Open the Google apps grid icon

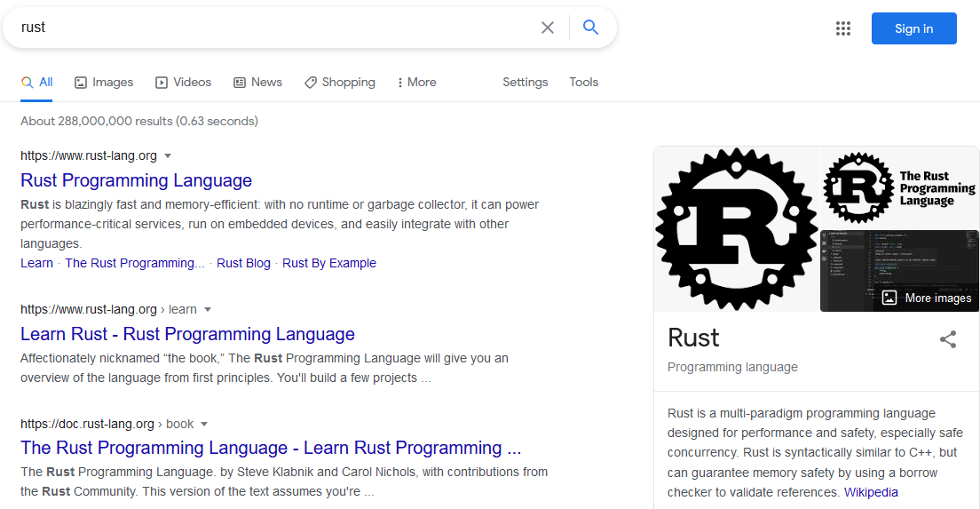(843, 28)
